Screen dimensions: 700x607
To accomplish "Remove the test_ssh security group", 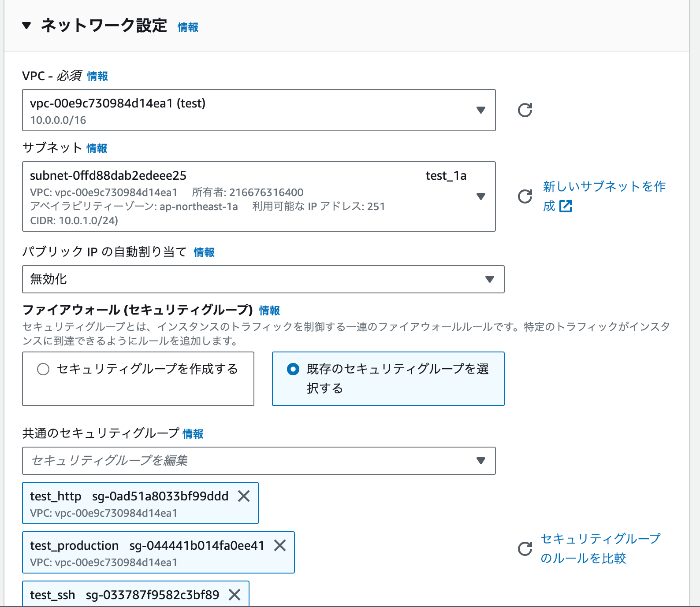I will coord(235,595).
